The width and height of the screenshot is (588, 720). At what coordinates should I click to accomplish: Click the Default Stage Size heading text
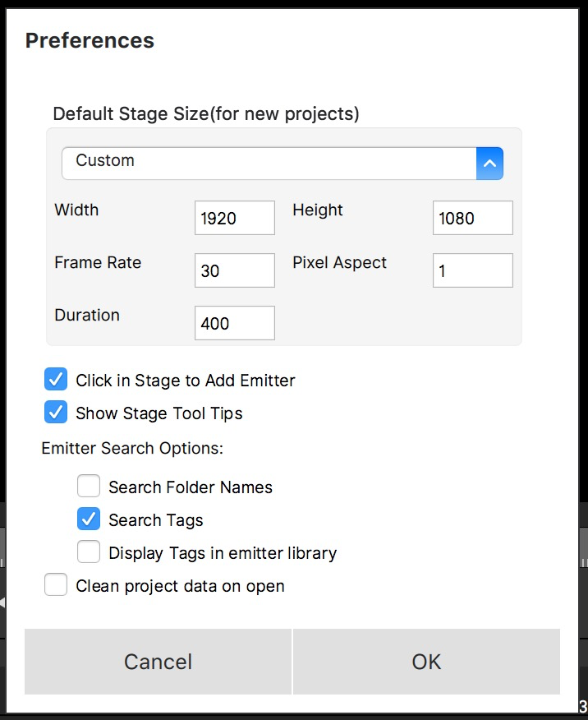pos(206,113)
